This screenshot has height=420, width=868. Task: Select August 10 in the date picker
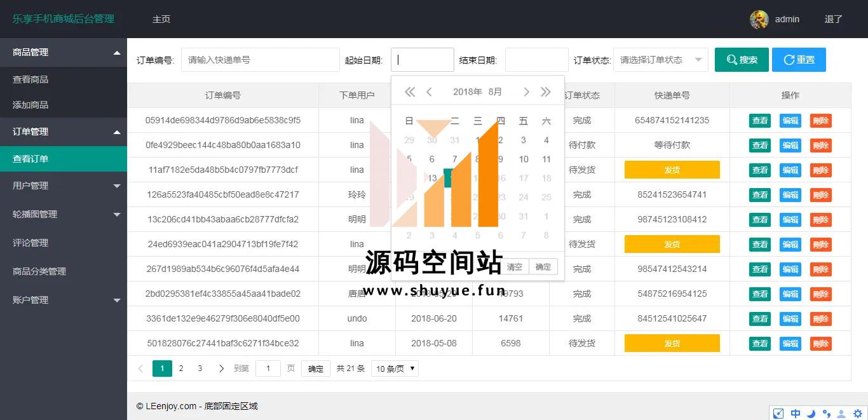coord(524,159)
